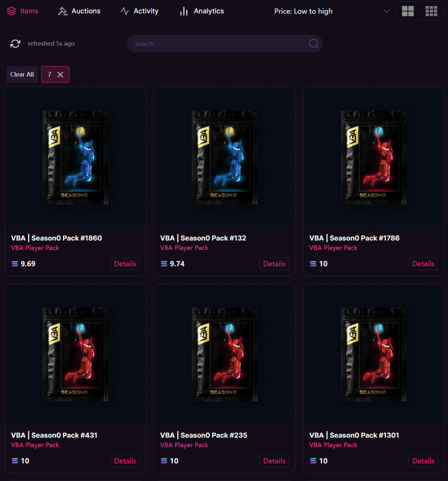View Details for Pack #431
Screen dimensions: 448x481
(x=125, y=461)
